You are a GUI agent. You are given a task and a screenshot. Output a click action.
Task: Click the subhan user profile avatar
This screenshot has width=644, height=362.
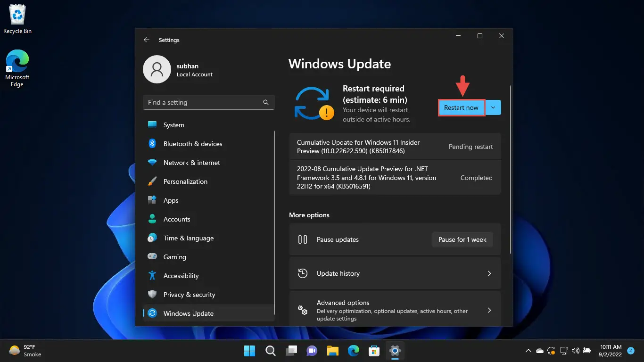157,69
